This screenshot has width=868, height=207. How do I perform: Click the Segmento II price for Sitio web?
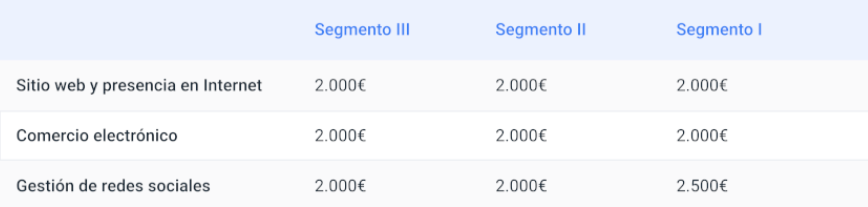point(521,85)
